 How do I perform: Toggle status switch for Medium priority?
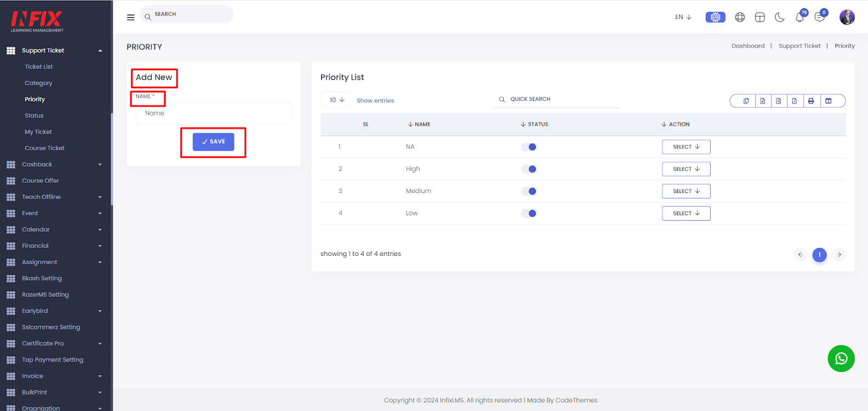pyautogui.click(x=529, y=191)
